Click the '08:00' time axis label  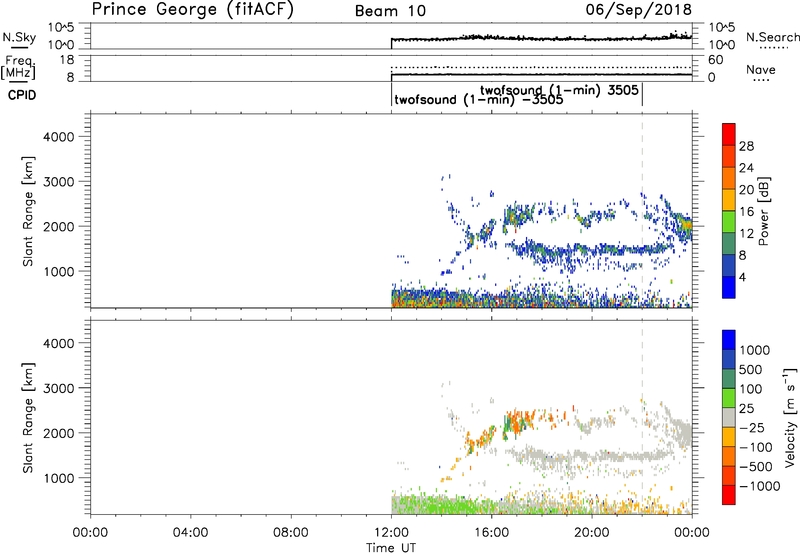(x=290, y=533)
